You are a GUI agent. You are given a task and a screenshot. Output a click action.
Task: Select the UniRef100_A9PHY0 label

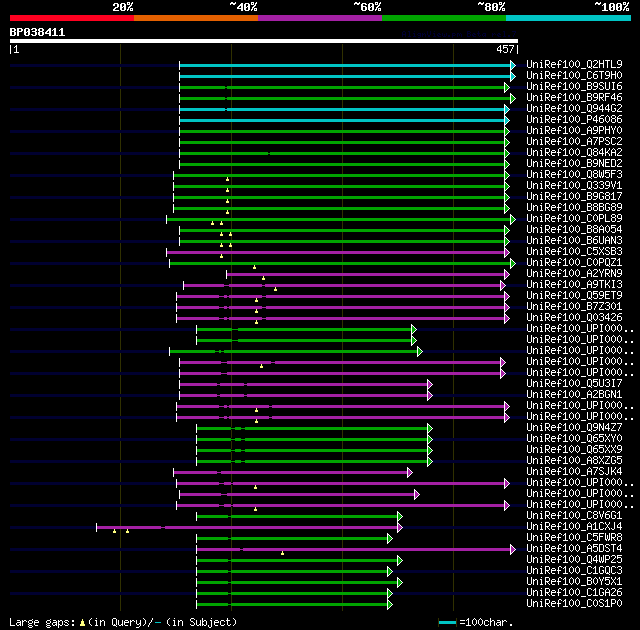point(574,131)
